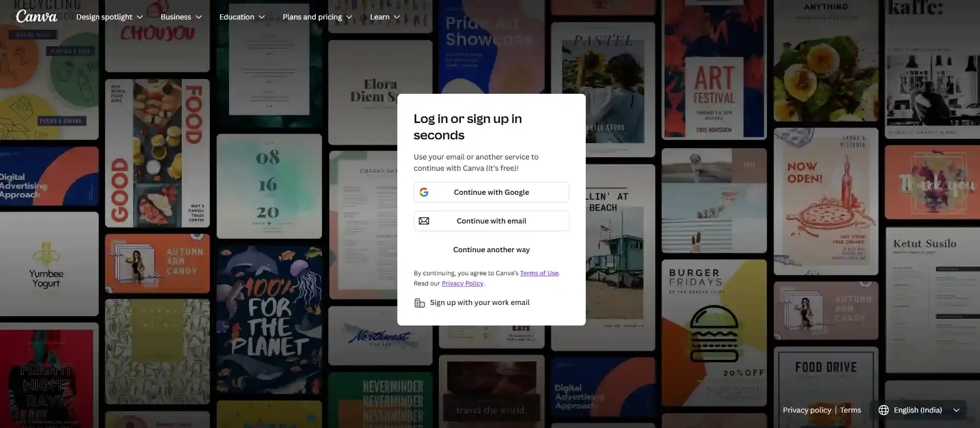The height and width of the screenshot is (428, 980).
Task: Click the Canva logo
Action: [36, 17]
